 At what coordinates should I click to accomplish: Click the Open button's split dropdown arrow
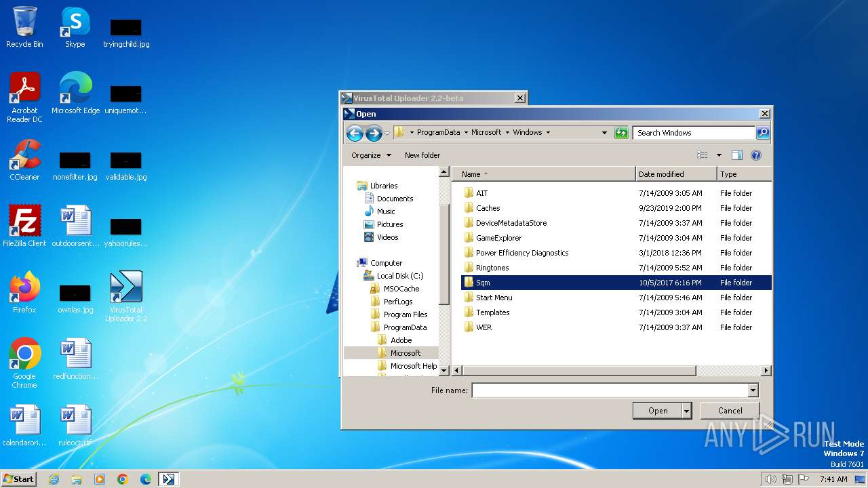[686, 411]
